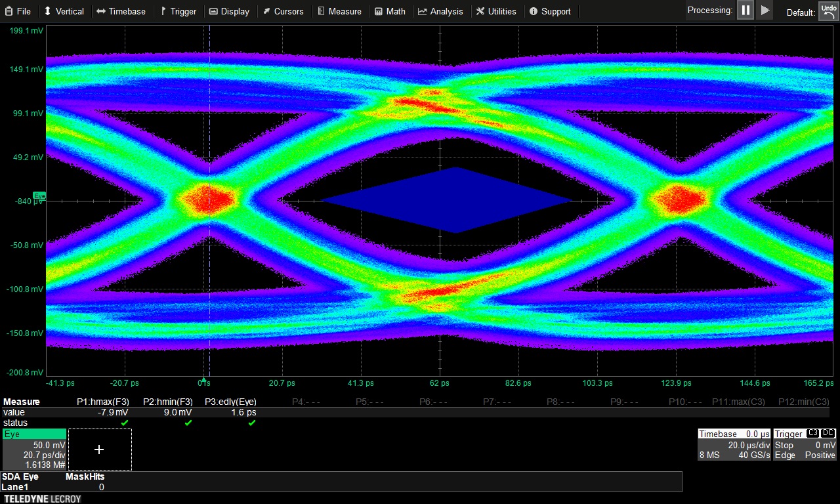
Task: Click the P2 green status checkmark
Action: pyautogui.click(x=188, y=423)
